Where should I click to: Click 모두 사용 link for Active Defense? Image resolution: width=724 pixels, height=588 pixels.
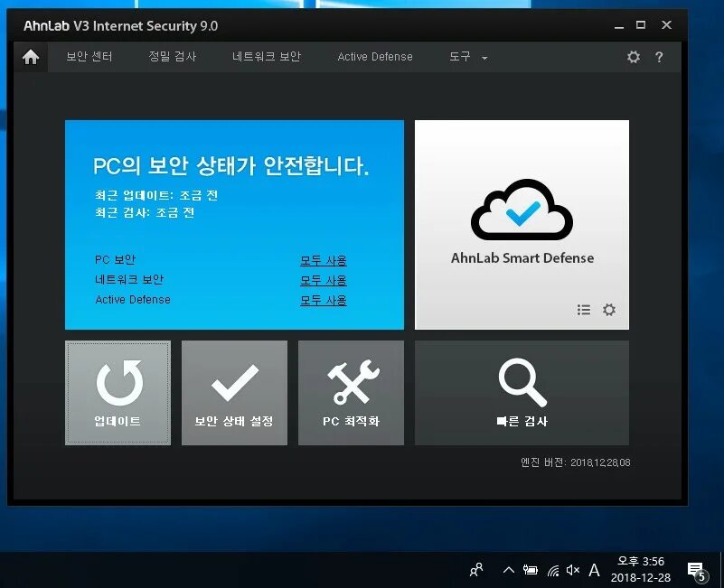(324, 301)
